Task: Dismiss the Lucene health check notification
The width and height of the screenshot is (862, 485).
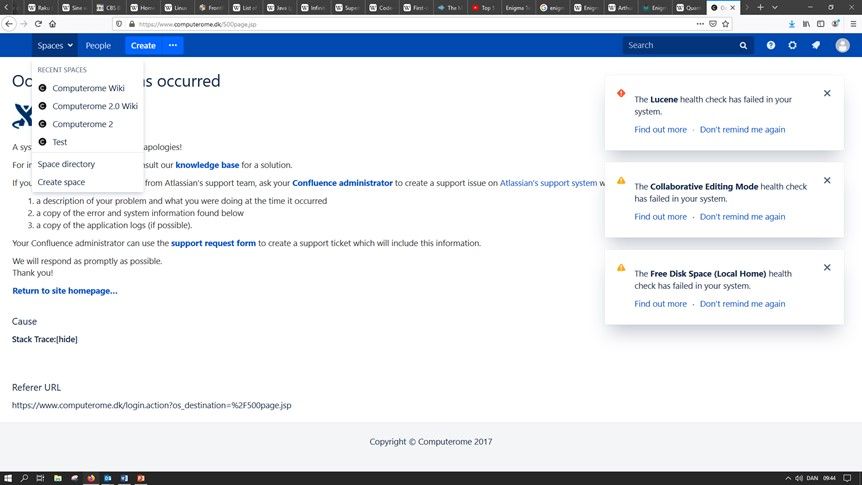Action: point(827,93)
